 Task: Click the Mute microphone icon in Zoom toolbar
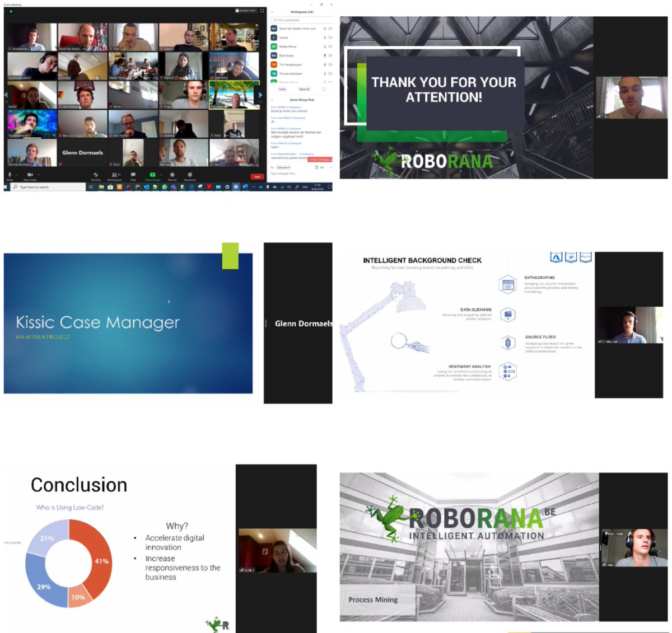10,175
